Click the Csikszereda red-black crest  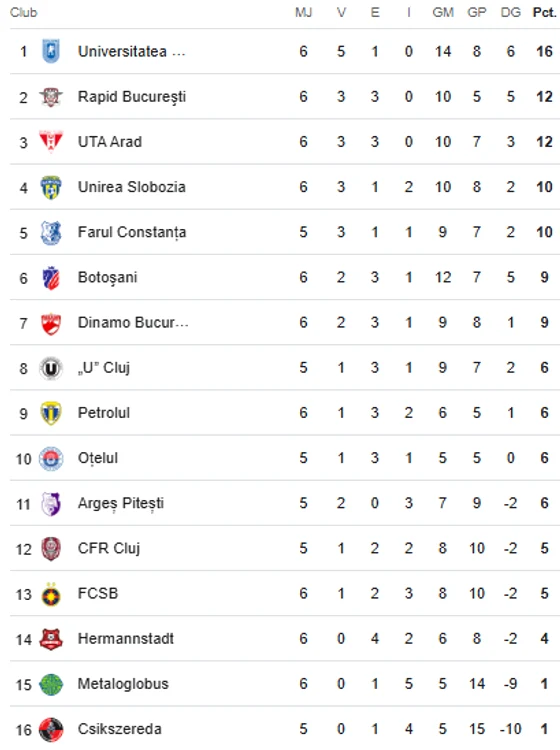coord(51,729)
